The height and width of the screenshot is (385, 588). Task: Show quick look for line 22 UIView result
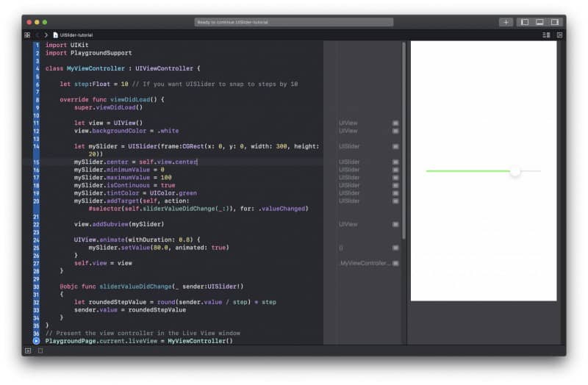coord(395,224)
